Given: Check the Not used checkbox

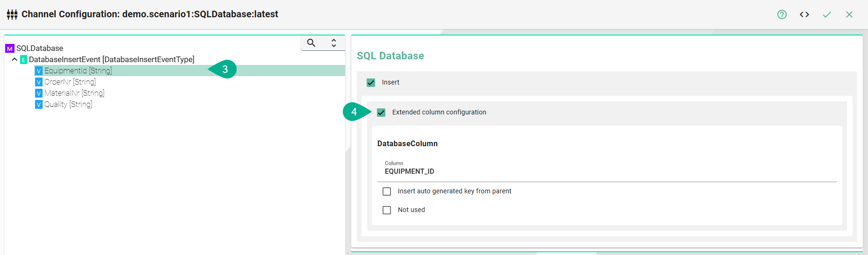Looking at the screenshot, I should point(387,210).
